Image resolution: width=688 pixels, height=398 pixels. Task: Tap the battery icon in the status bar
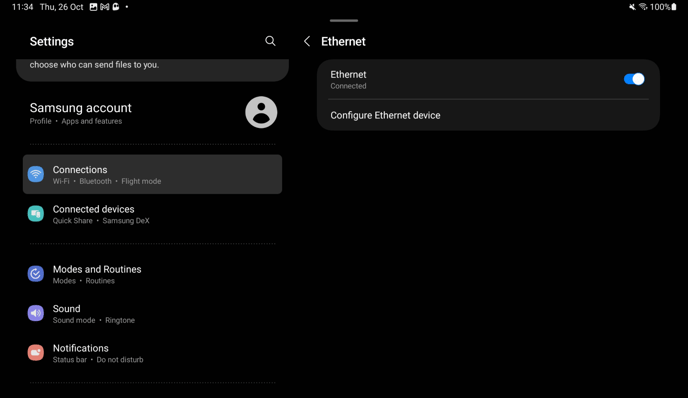[x=674, y=7]
